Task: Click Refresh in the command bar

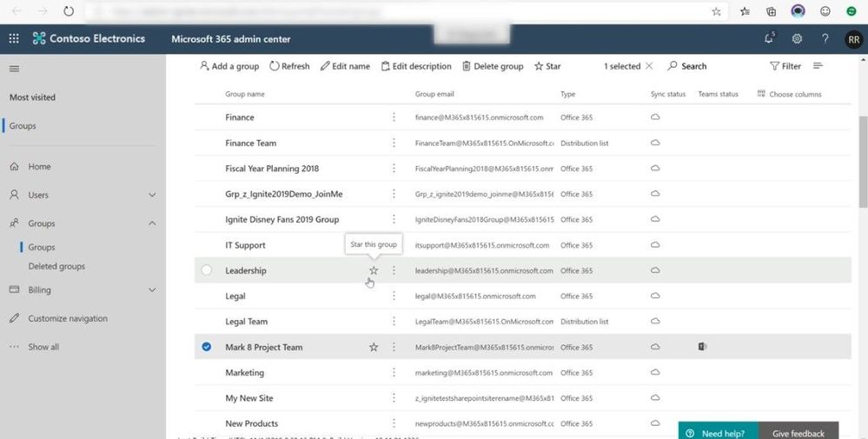Action: pyautogui.click(x=289, y=66)
